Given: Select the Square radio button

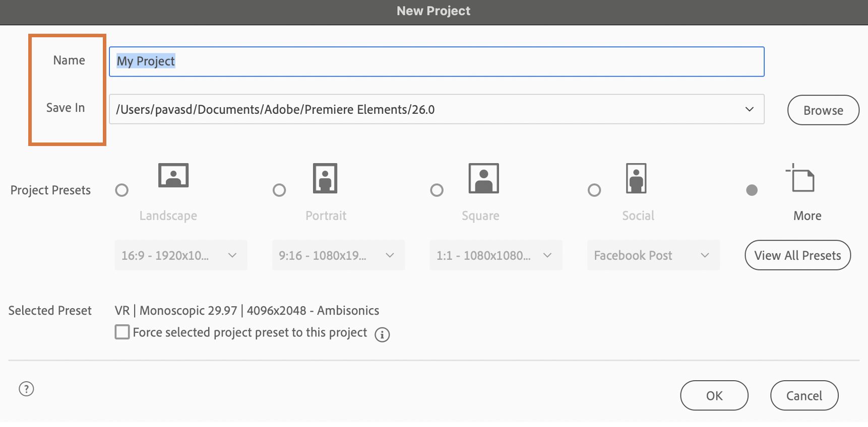Looking at the screenshot, I should click(437, 190).
